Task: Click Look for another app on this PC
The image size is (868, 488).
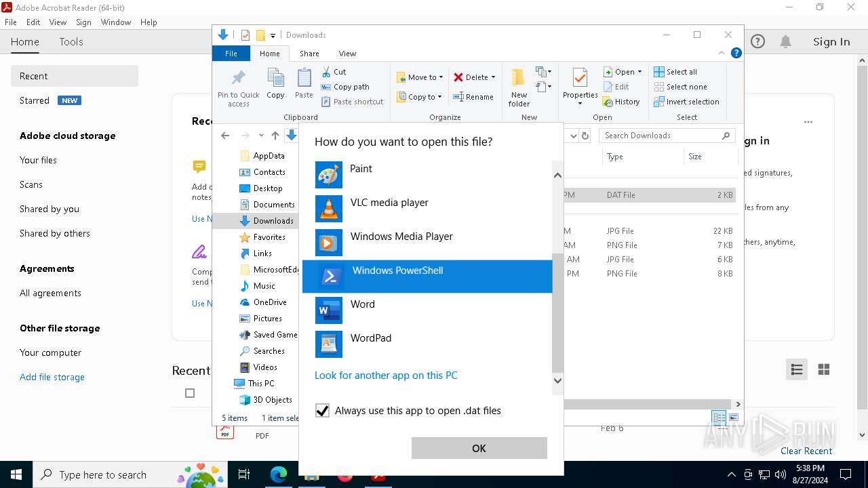Action: [386, 375]
